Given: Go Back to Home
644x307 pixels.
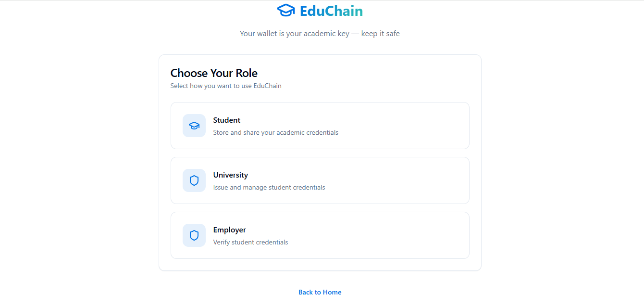Looking at the screenshot, I should (x=320, y=292).
